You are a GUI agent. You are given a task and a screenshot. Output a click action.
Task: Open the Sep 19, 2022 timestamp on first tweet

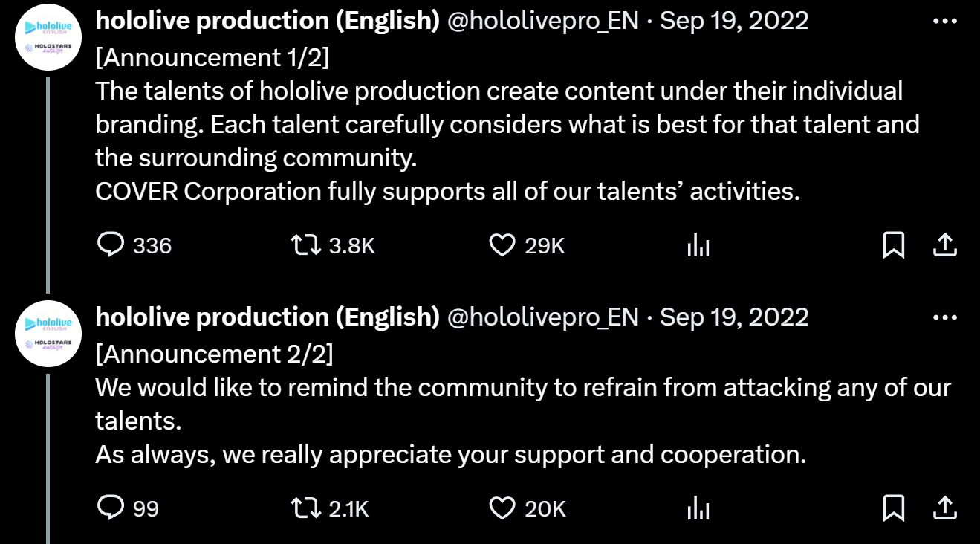pyautogui.click(x=734, y=21)
